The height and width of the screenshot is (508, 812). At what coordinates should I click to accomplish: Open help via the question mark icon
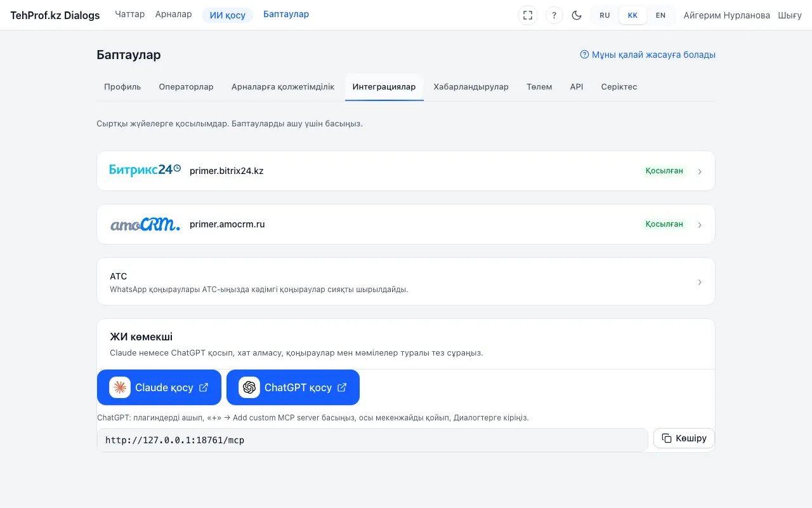point(554,15)
